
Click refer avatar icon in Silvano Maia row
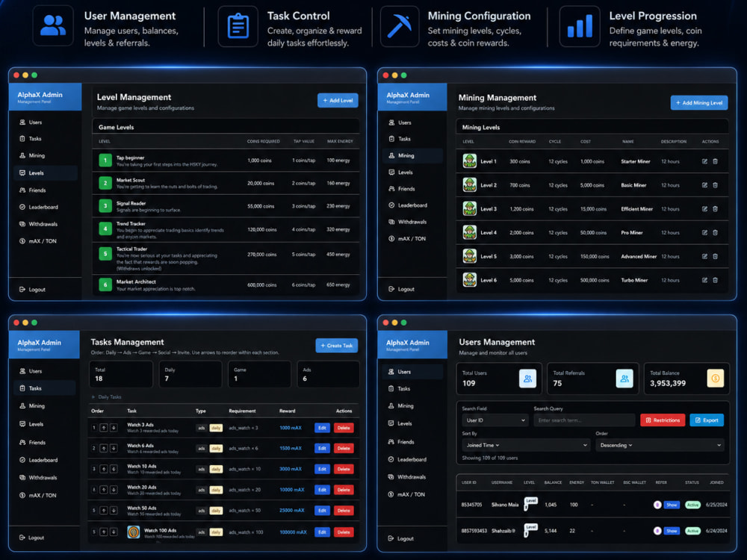pyautogui.click(x=657, y=505)
